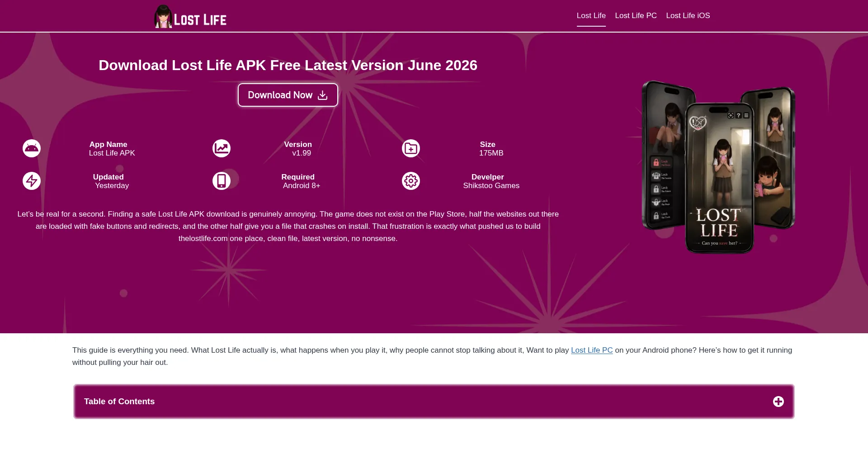Click the Android icon beside App Name

click(x=32, y=148)
